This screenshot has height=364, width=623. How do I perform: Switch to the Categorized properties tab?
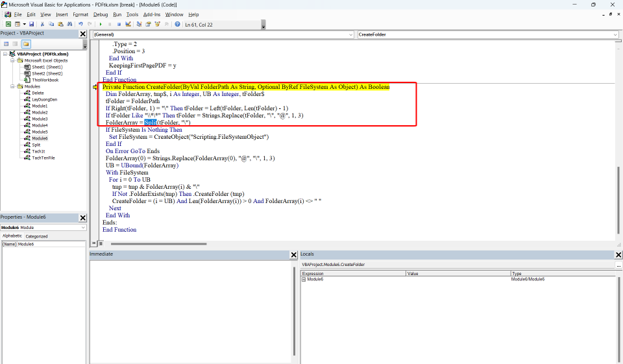pyautogui.click(x=36, y=236)
